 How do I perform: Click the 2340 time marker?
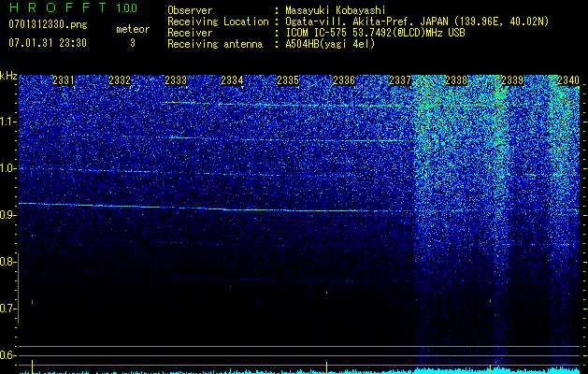pos(568,79)
